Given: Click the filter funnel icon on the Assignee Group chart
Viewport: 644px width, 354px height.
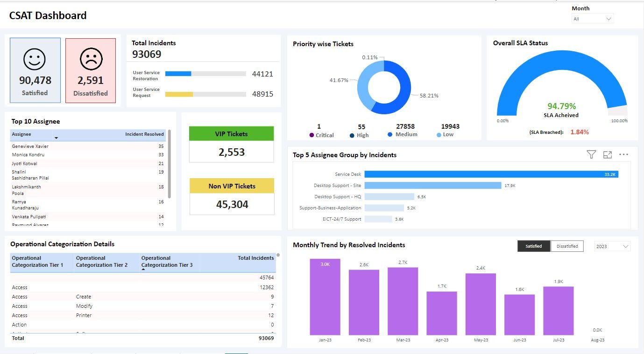Looking at the screenshot, I should 591,154.
